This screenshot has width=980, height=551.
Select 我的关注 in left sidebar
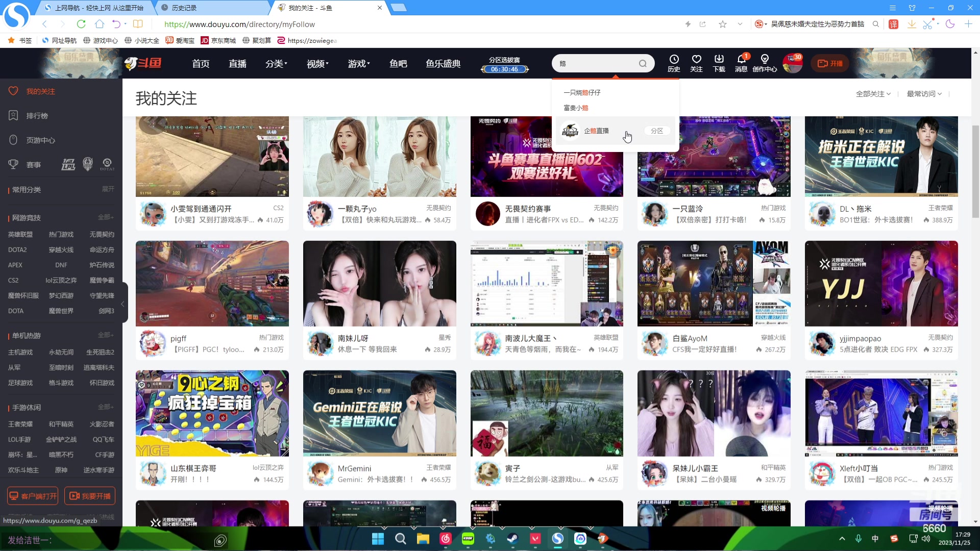coord(41,91)
